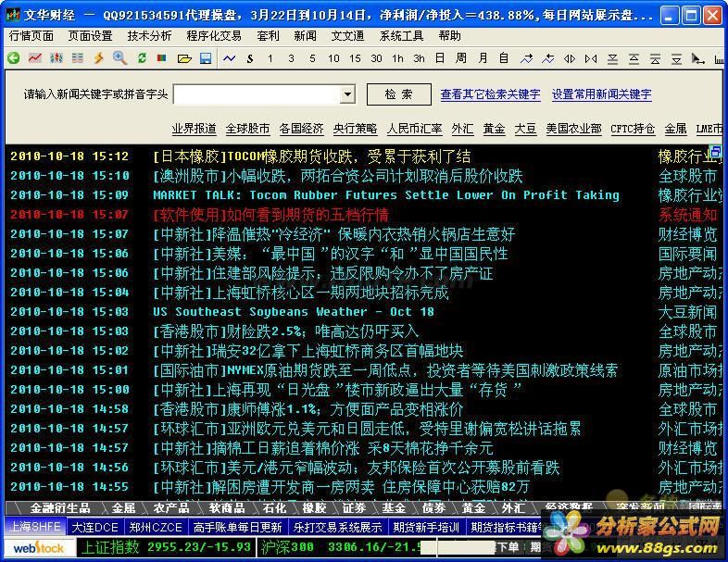Select the blue tick line chart icon

pos(230,58)
